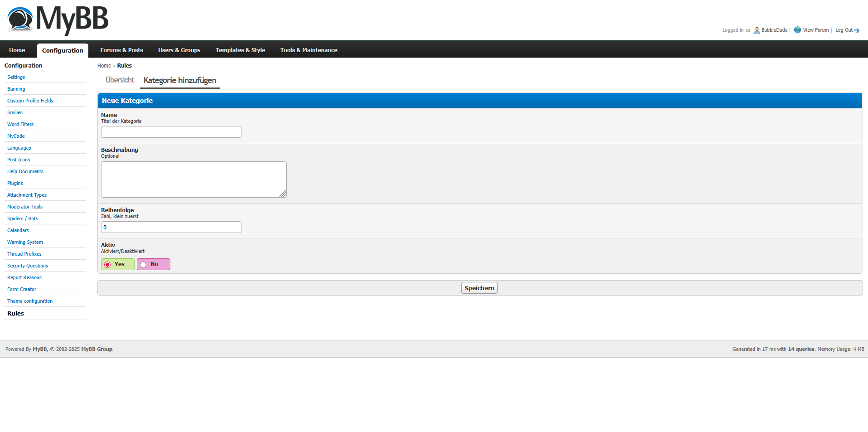This screenshot has height=432, width=868.
Task: Focus the Reihenfolge number field
Action: pos(171,227)
